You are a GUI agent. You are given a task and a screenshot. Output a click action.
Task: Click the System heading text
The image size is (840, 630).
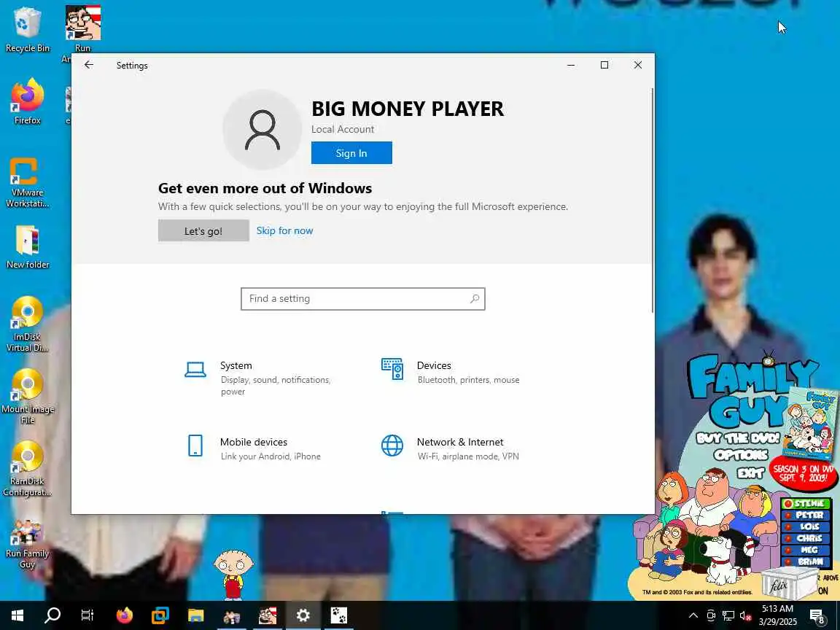[236, 365]
